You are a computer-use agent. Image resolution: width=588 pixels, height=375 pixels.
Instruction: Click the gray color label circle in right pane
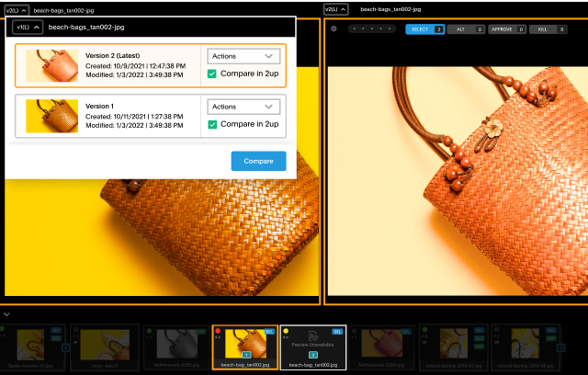coord(334,28)
